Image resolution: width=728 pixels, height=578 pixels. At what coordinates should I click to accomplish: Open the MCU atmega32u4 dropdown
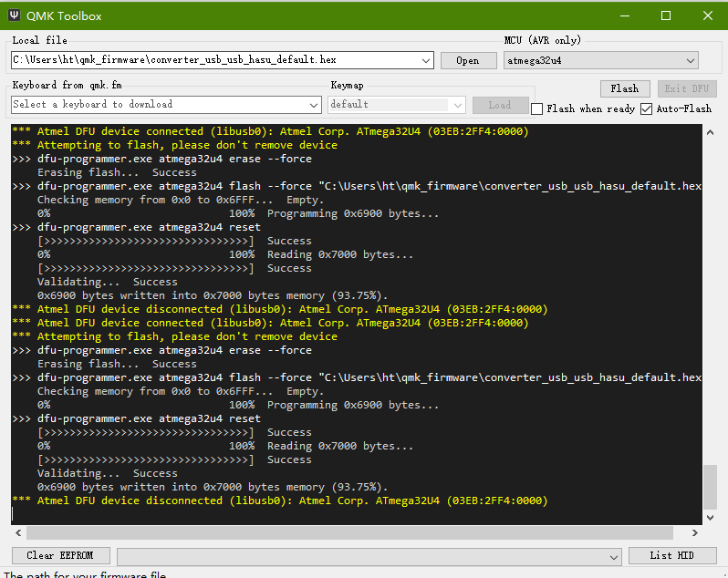click(601, 61)
